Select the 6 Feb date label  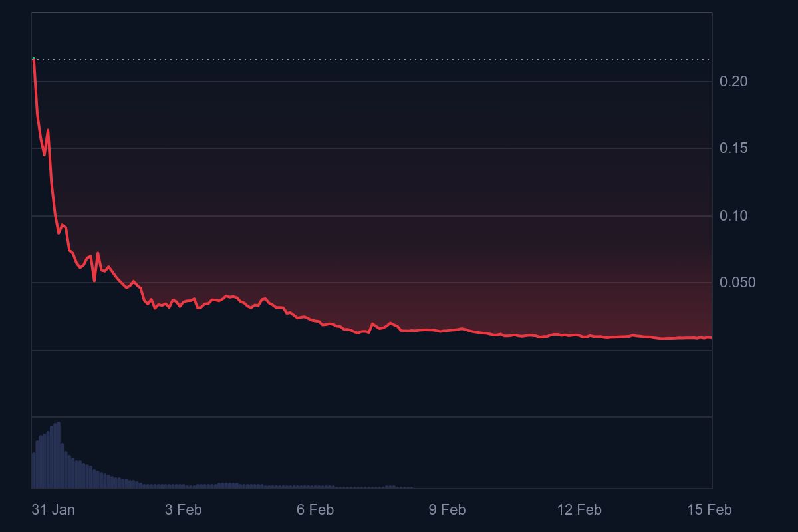(315, 510)
